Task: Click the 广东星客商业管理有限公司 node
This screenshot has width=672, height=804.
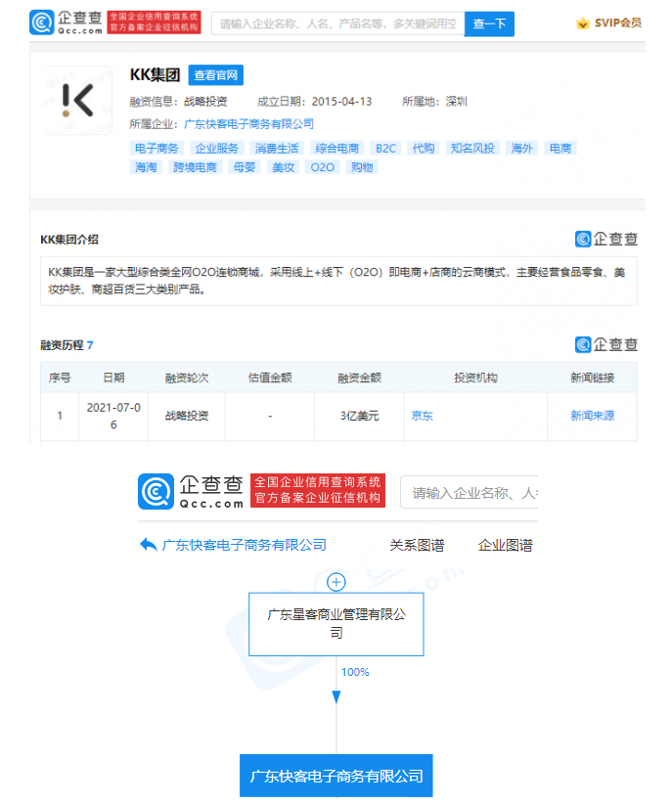Action: (336, 624)
